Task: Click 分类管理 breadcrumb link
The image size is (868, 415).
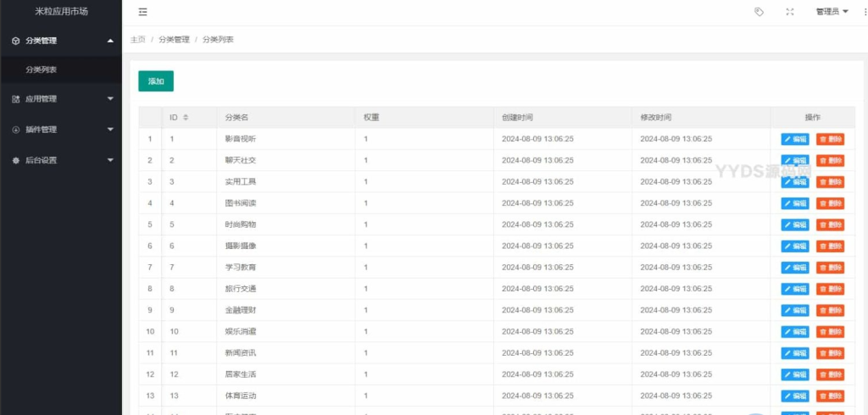Action: tap(174, 40)
